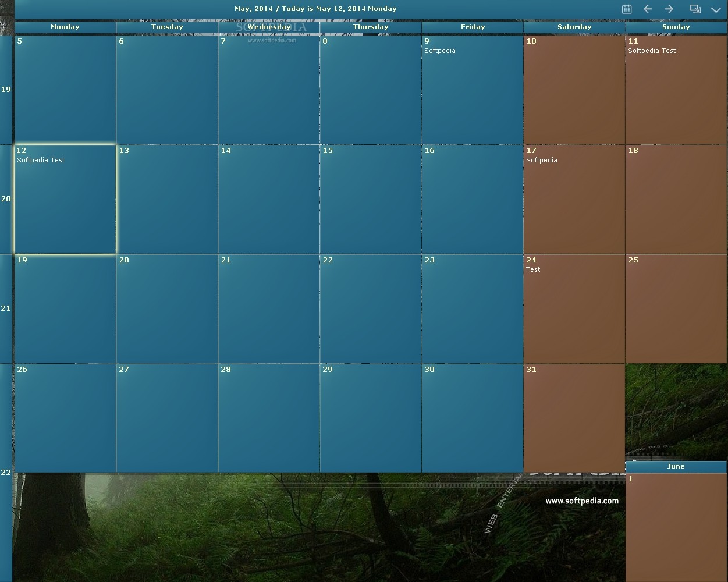Click the June month header
This screenshot has height=582, width=728.
[x=676, y=466]
